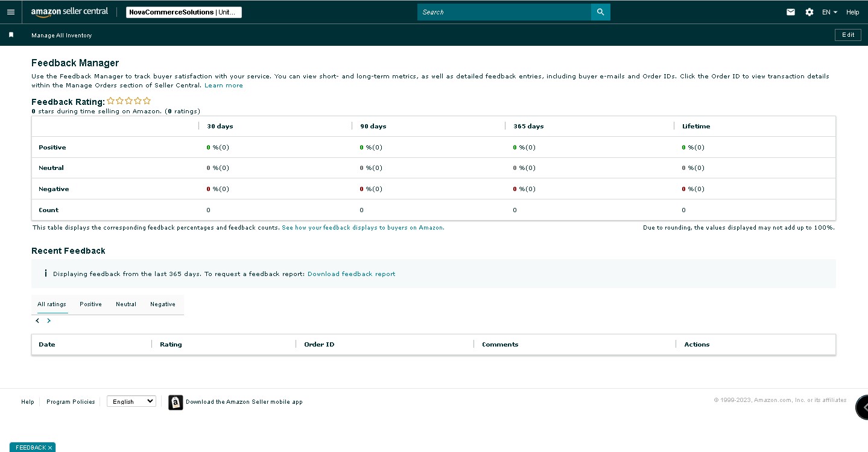This screenshot has width=868, height=452.
Task: Click the Actions column header
Action: coord(697,345)
